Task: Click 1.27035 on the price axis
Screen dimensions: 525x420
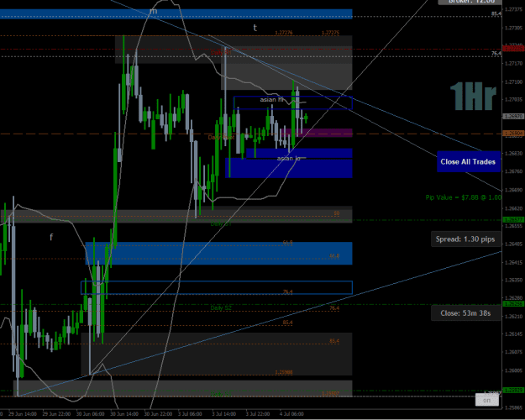Action: [x=513, y=99]
